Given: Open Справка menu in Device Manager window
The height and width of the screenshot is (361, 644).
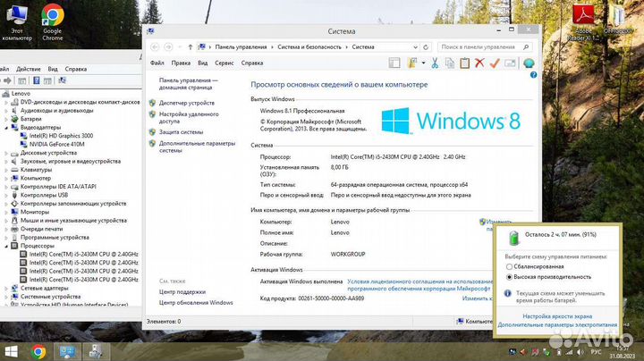Looking at the screenshot, I should click(x=75, y=69).
